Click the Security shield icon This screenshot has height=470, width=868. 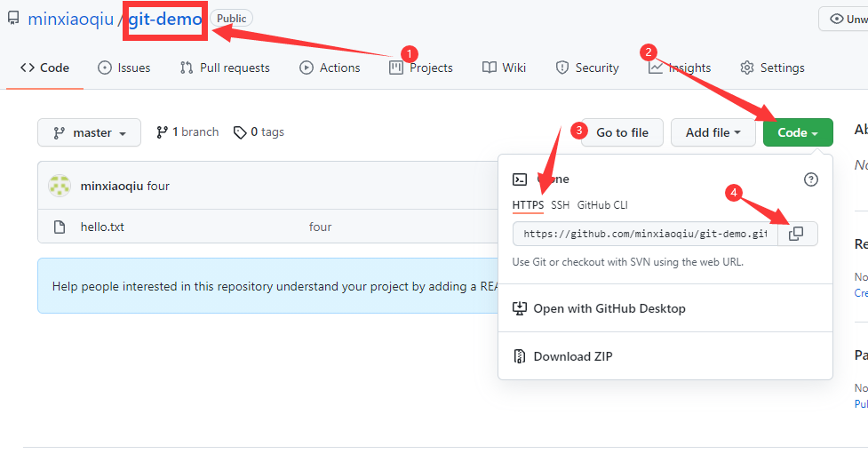point(561,68)
